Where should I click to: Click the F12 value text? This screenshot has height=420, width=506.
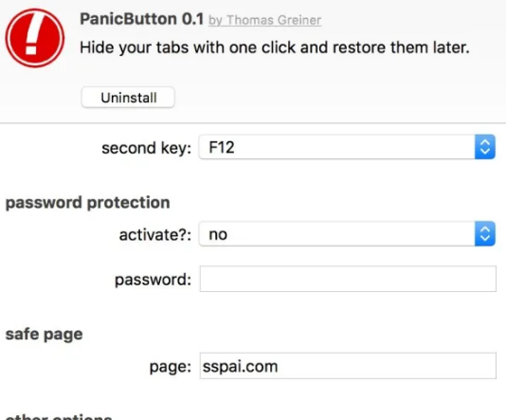[x=222, y=148]
